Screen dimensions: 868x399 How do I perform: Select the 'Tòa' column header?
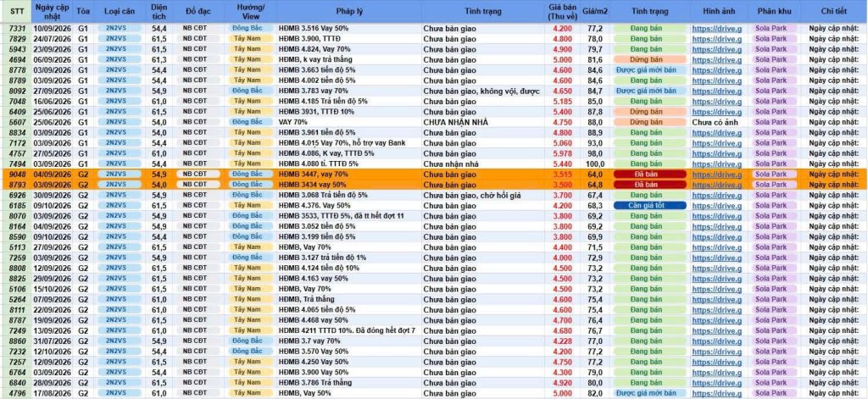click(84, 11)
